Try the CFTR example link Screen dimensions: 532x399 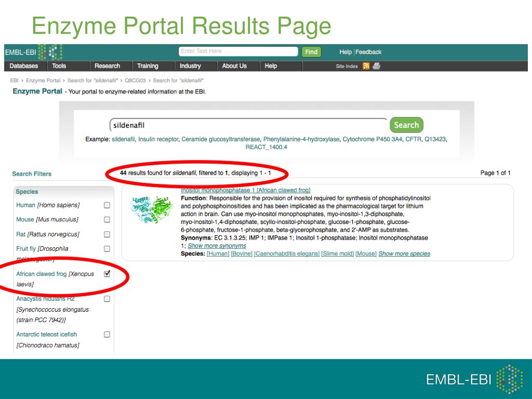(413, 139)
